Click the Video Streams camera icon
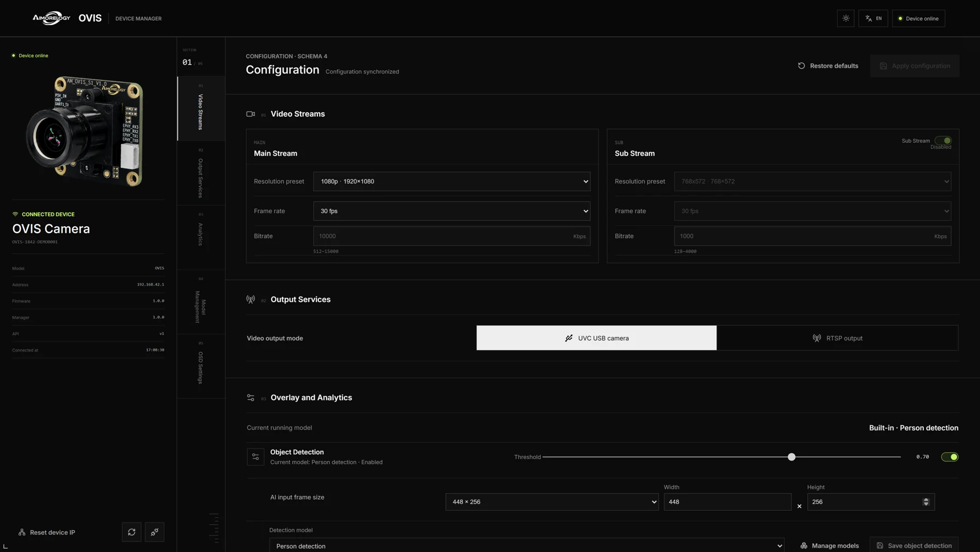 pos(250,114)
